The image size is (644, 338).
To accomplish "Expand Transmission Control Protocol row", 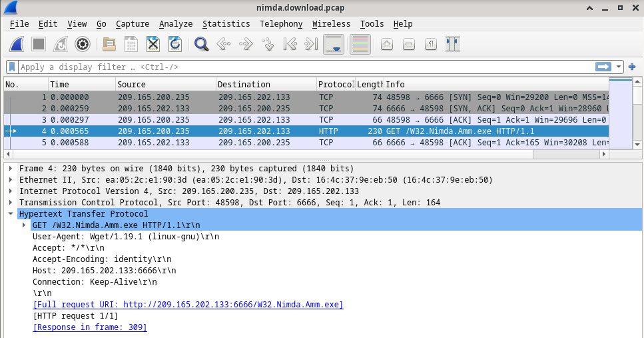I will (11, 202).
